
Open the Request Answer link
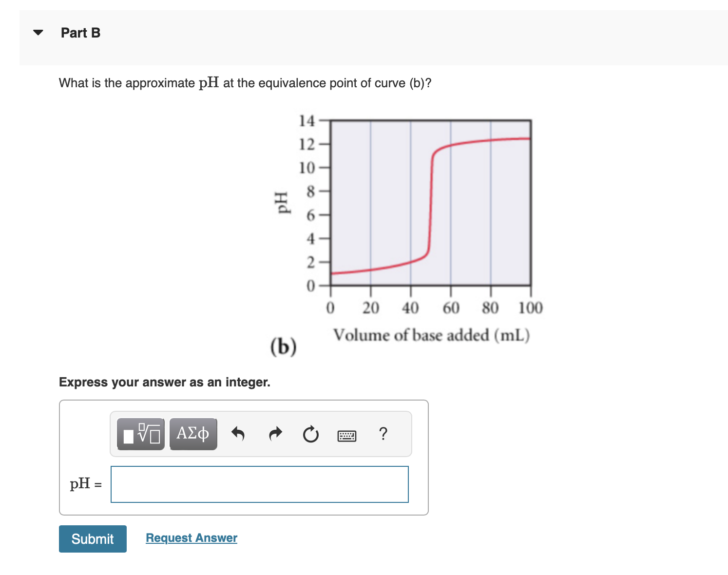(x=191, y=537)
